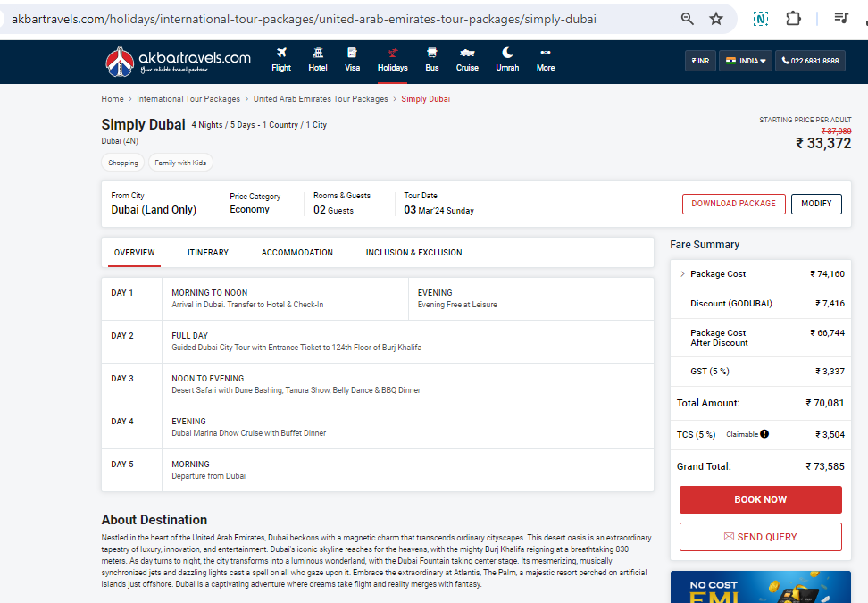
Task: Call the 022 6881 8888 phone button
Action: coord(811,61)
